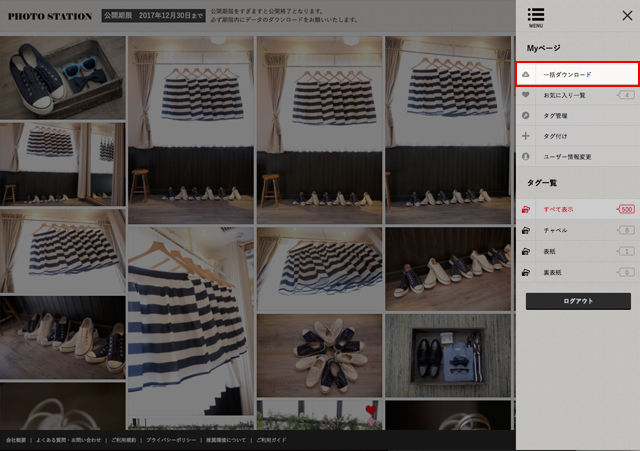Viewport: 640px width, 451px height.
Task: Click the cloud download icon
Action: [526, 75]
